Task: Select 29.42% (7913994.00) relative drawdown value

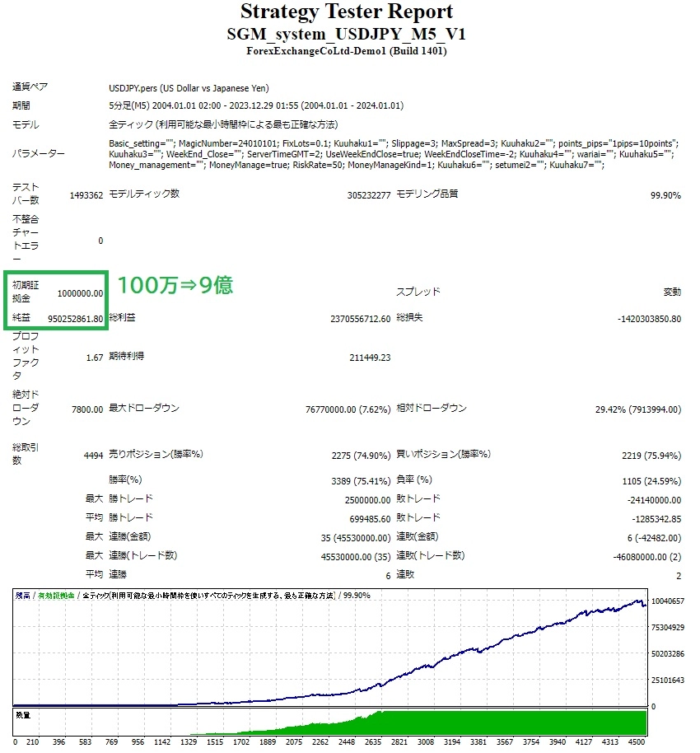Action: click(638, 409)
